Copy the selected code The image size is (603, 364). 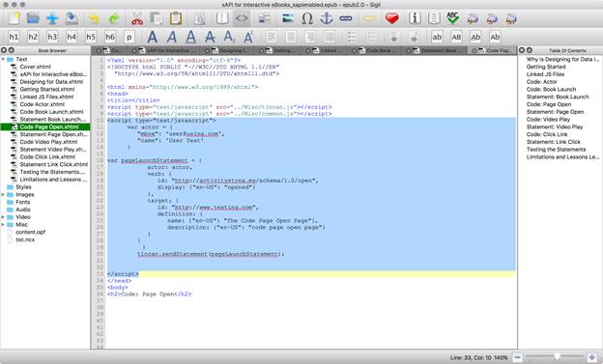tap(157, 18)
